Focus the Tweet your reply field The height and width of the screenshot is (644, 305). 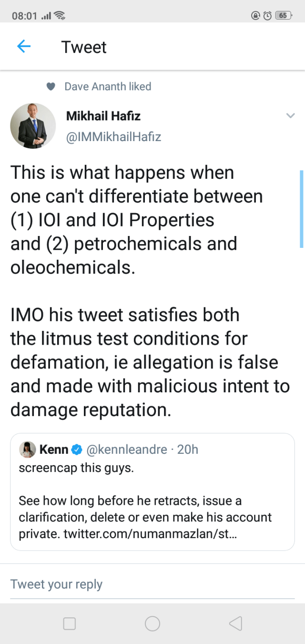click(x=152, y=584)
